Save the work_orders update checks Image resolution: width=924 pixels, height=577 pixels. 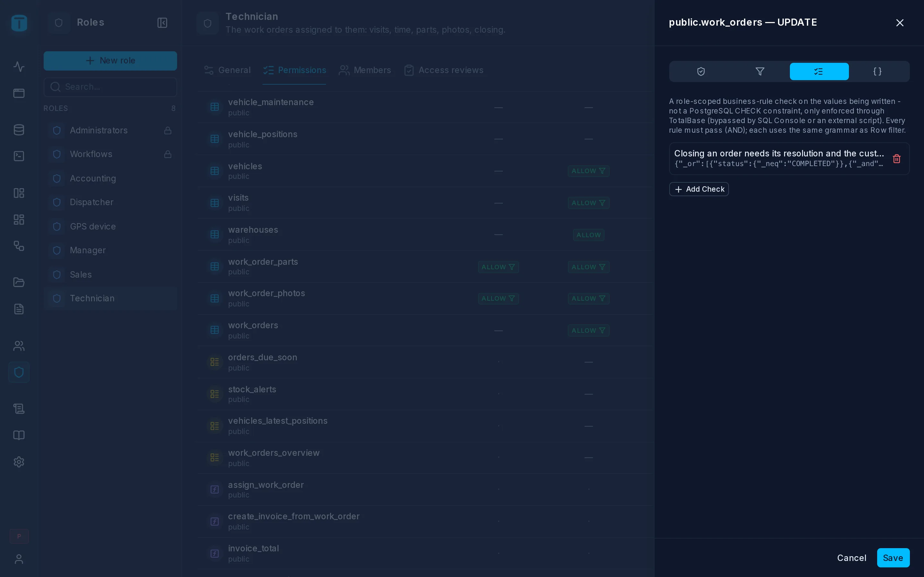(x=893, y=558)
